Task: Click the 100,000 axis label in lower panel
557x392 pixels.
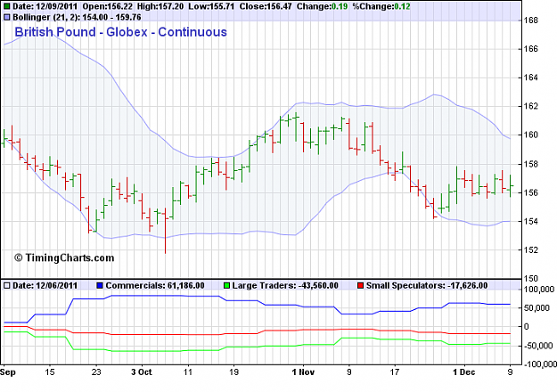Action: tap(539, 290)
